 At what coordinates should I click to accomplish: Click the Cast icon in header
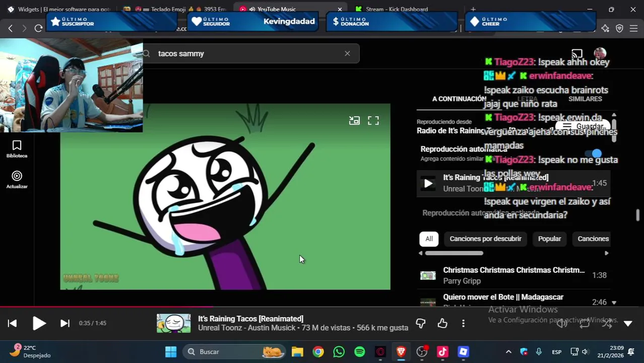(577, 53)
